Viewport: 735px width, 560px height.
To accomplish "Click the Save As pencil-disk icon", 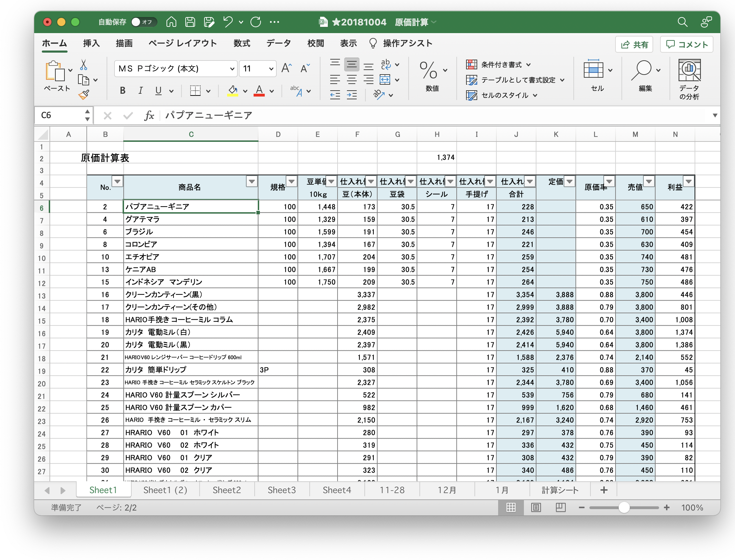I will click(209, 22).
